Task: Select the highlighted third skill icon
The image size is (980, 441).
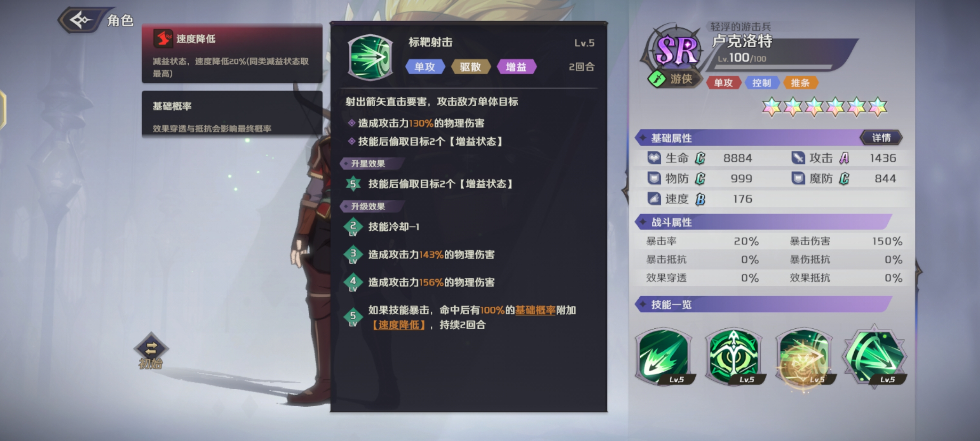Action: point(804,357)
